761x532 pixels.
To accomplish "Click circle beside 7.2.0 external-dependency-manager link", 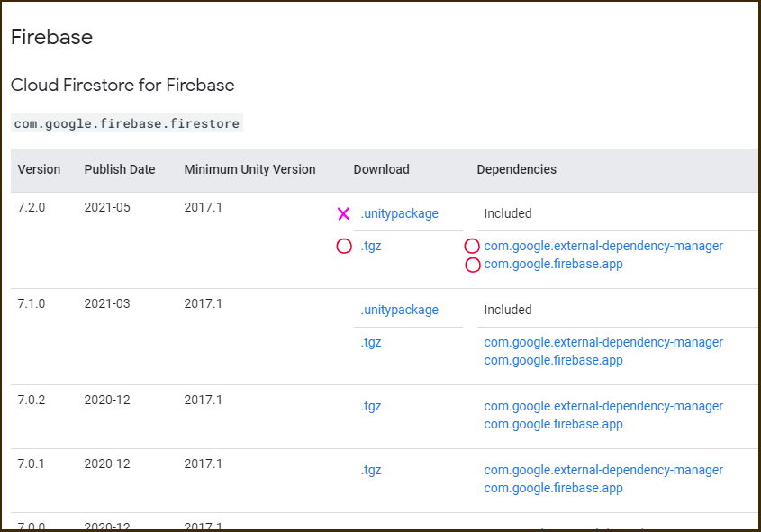I will (x=472, y=246).
